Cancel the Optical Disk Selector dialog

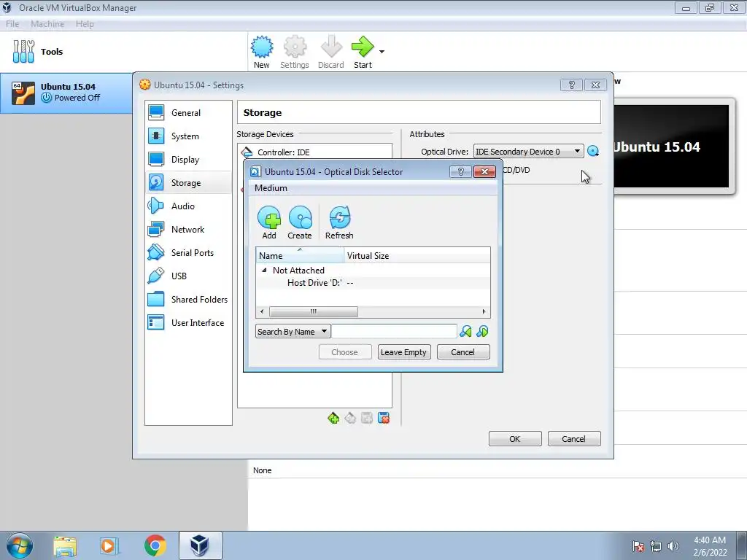(x=463, y=352)
